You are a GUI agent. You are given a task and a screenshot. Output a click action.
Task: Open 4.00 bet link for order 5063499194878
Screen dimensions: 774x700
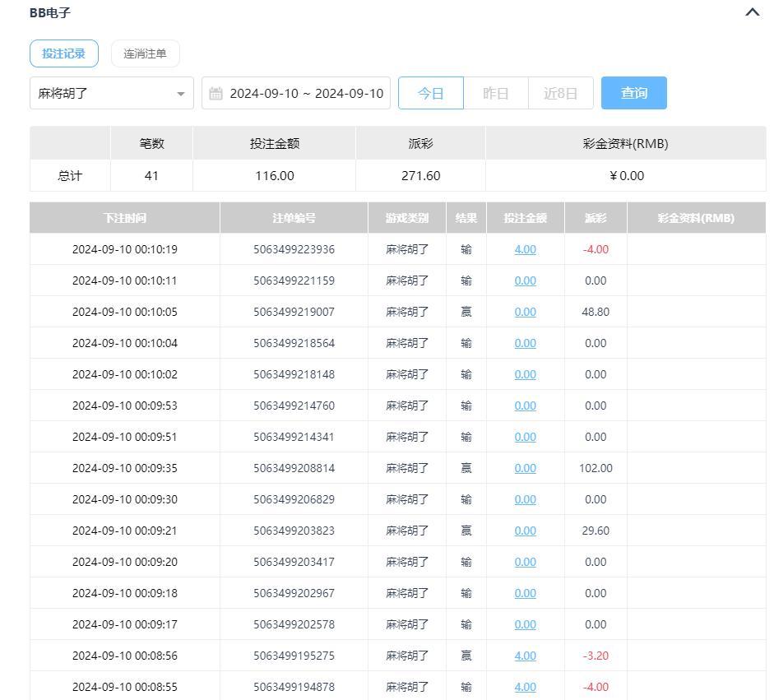point(525,687)
